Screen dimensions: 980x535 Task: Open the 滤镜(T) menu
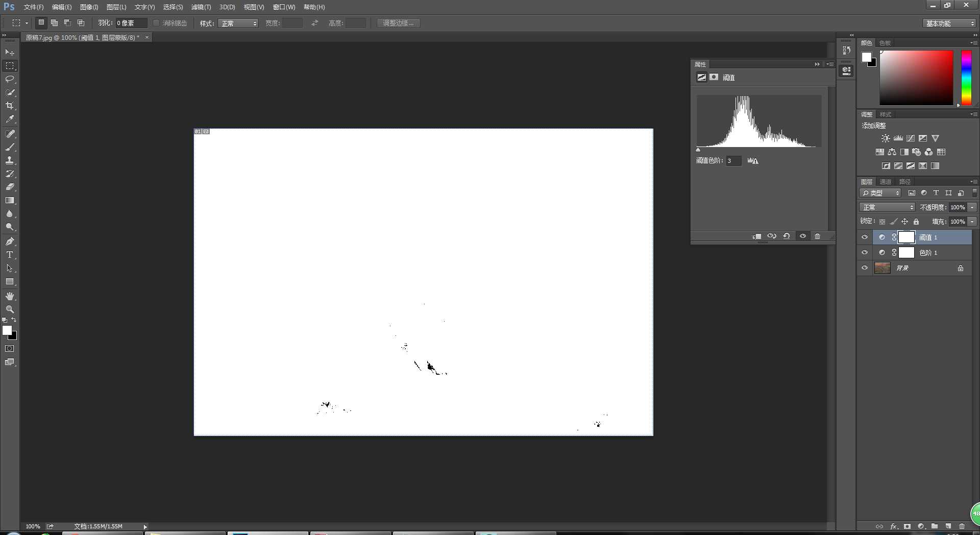tap(201, 7)
